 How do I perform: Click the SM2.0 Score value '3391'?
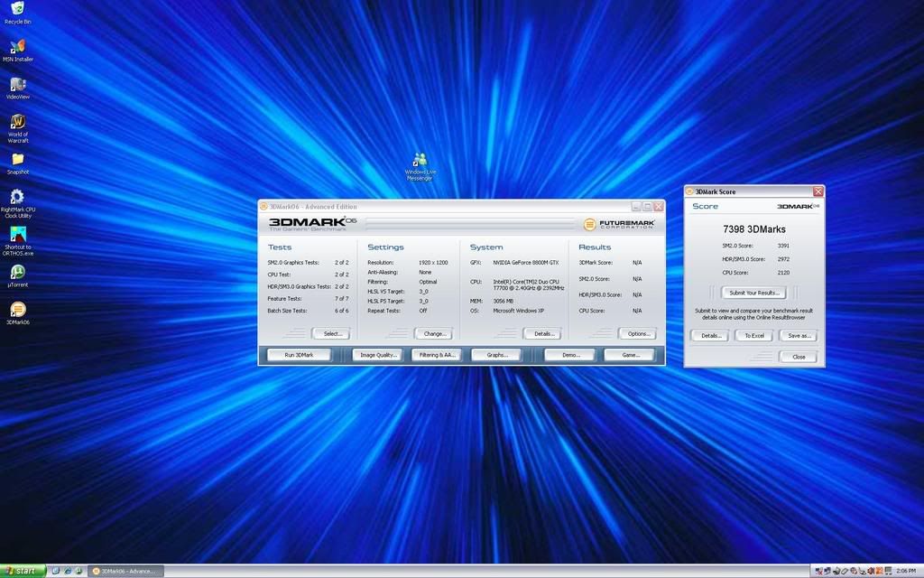pyautogui.click(x=783, y=246)
